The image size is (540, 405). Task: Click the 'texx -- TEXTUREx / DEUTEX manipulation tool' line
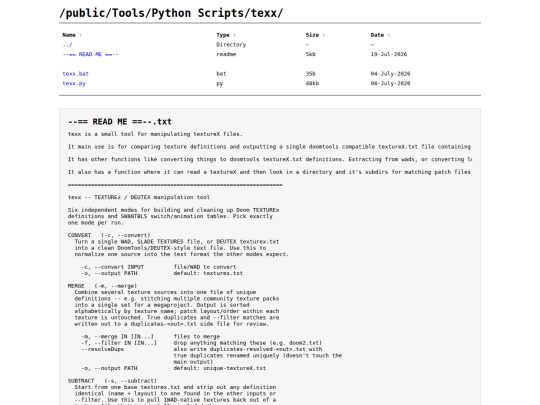coord(139,197)
